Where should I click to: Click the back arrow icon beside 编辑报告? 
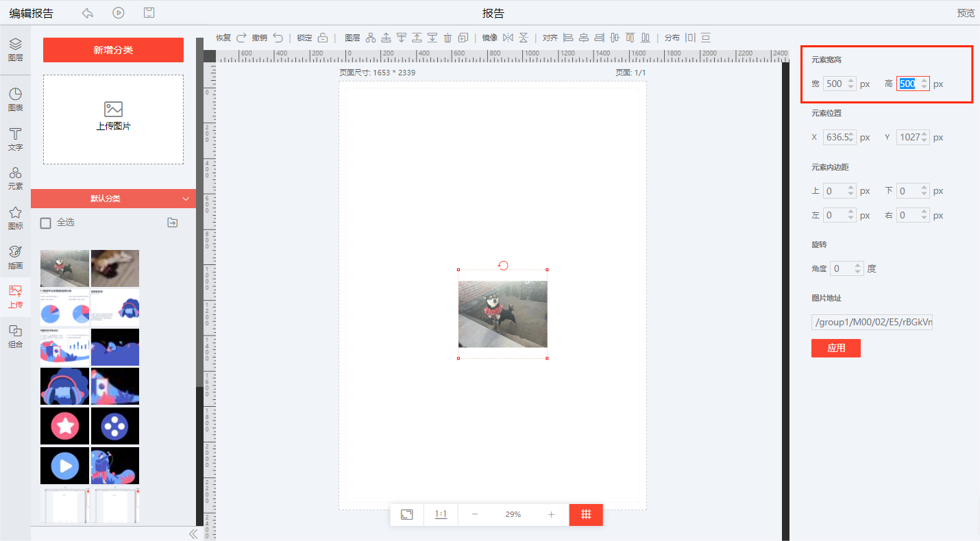tap(88, 13)
